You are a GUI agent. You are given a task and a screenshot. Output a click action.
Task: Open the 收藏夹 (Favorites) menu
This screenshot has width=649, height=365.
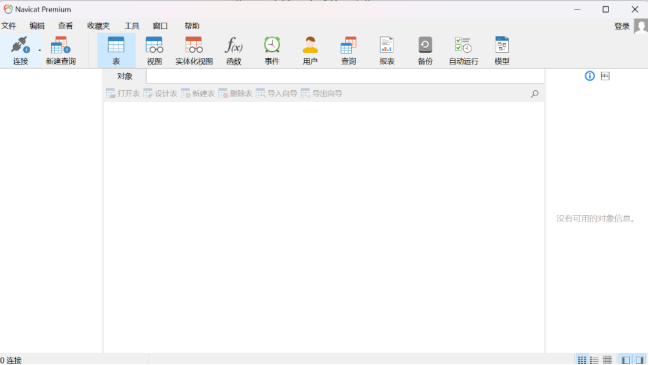pyautogui.click(x=98, y=26)
